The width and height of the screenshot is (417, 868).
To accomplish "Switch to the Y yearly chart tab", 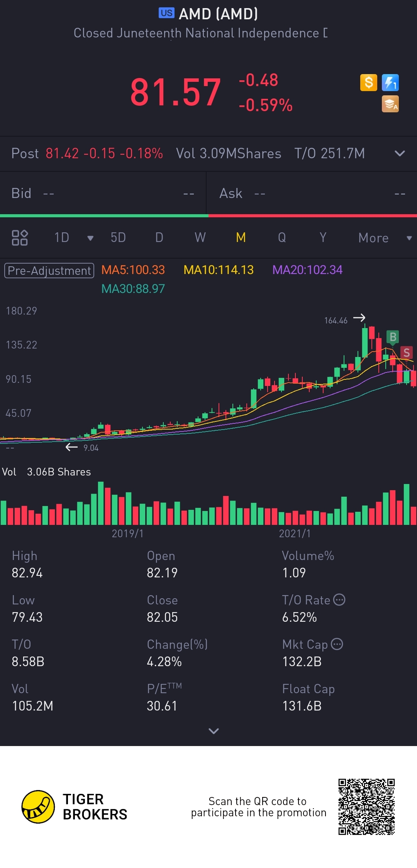I will tap(323, 238).
